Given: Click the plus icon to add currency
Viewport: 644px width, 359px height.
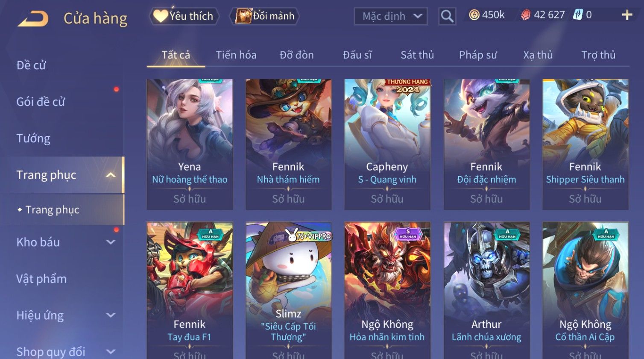Looking at the screenshot, I should tap(627, 15).
